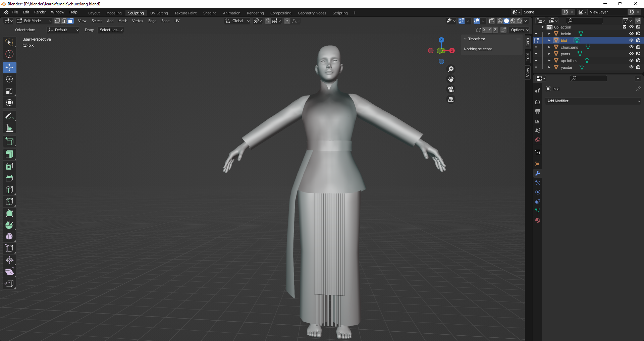The height and width of the screenshot is (341, 644).
Task: Open Global transform orientation dropdown
Action: click(237, 21)
